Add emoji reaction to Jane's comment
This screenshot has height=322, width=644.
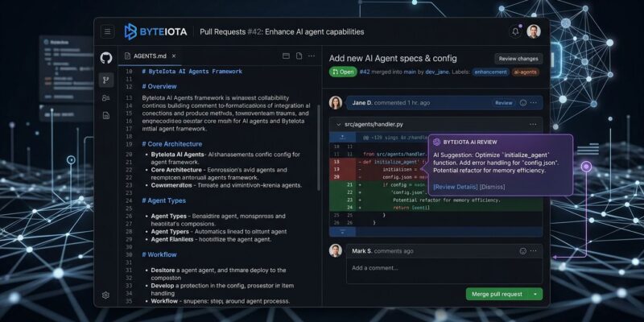(x=522, y=103)
